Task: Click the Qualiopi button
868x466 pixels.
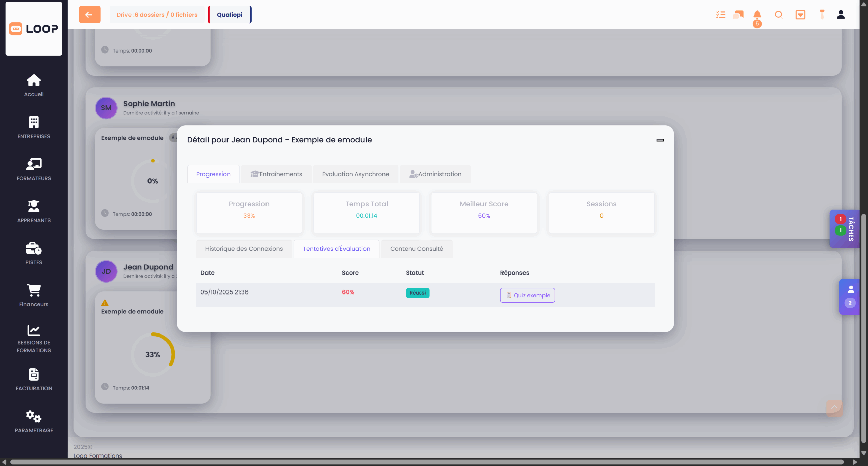Action: coord(230,15)
